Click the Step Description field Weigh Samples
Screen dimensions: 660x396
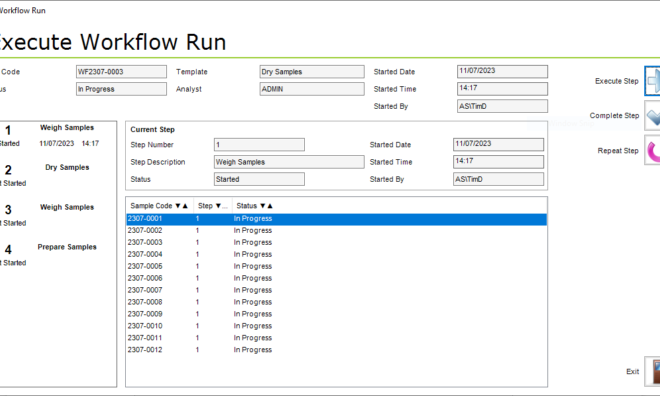coord(289,162)
